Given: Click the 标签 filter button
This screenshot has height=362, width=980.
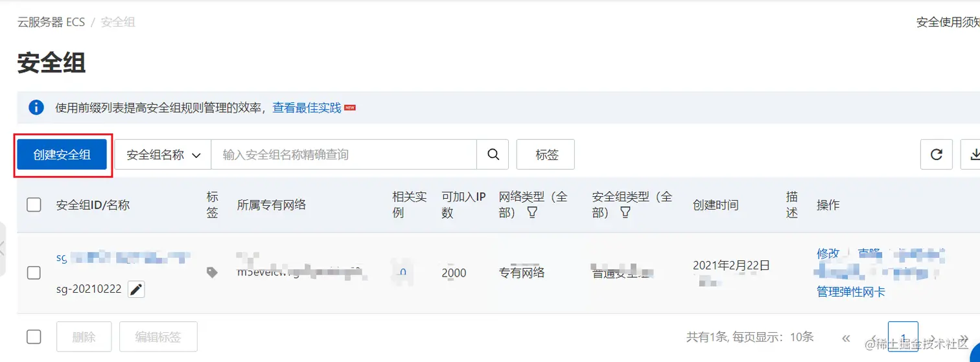Looking at the screenshot, I should 546,155.
